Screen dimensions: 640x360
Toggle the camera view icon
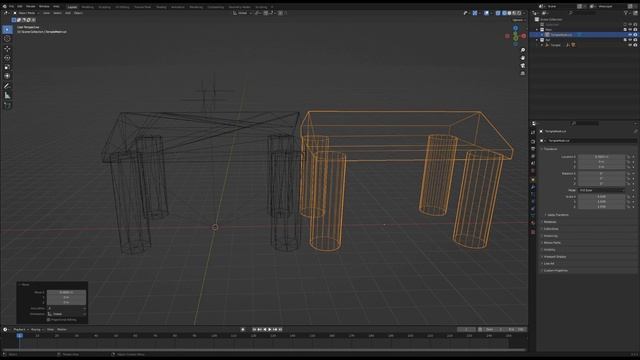tap(523, 65)
